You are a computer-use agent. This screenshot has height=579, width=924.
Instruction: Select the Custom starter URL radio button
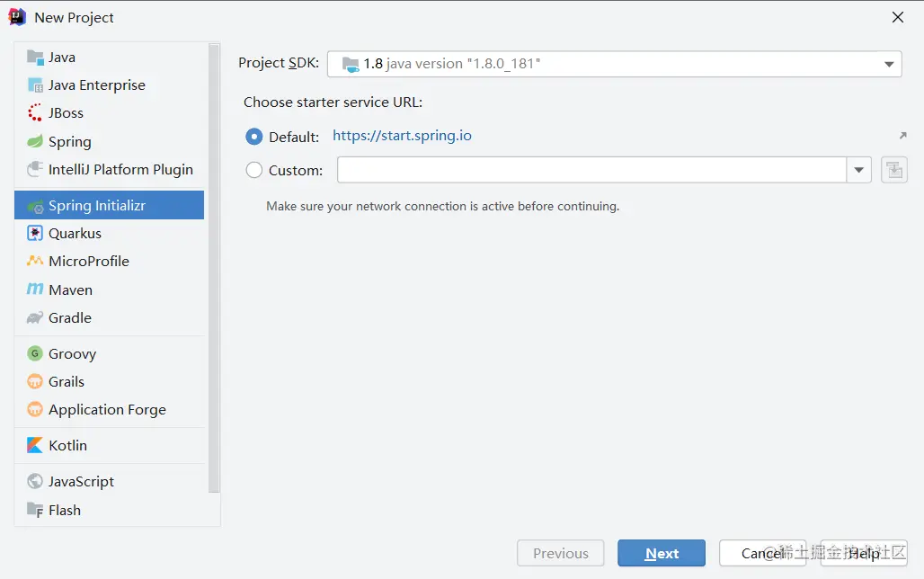point(254,171)
